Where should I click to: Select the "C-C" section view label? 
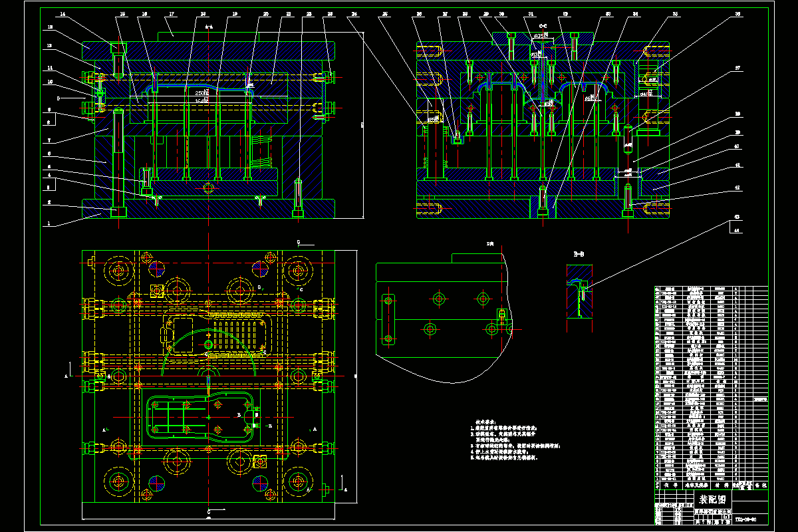(542, 27)
